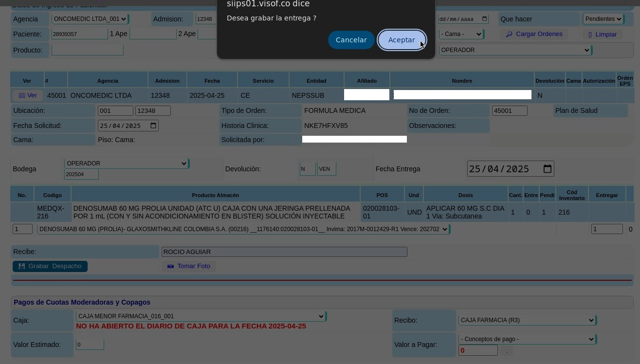Image resolution: width=640 pixels, height=364 pixels.
Task: Click the Ver button for order 45001
Action: 27,95
